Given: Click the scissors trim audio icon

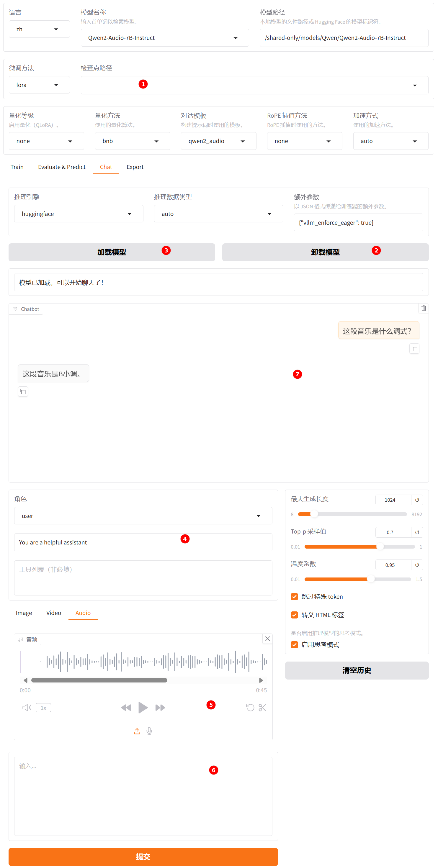Looking at the screenshot, I should (x=262, y=708).
